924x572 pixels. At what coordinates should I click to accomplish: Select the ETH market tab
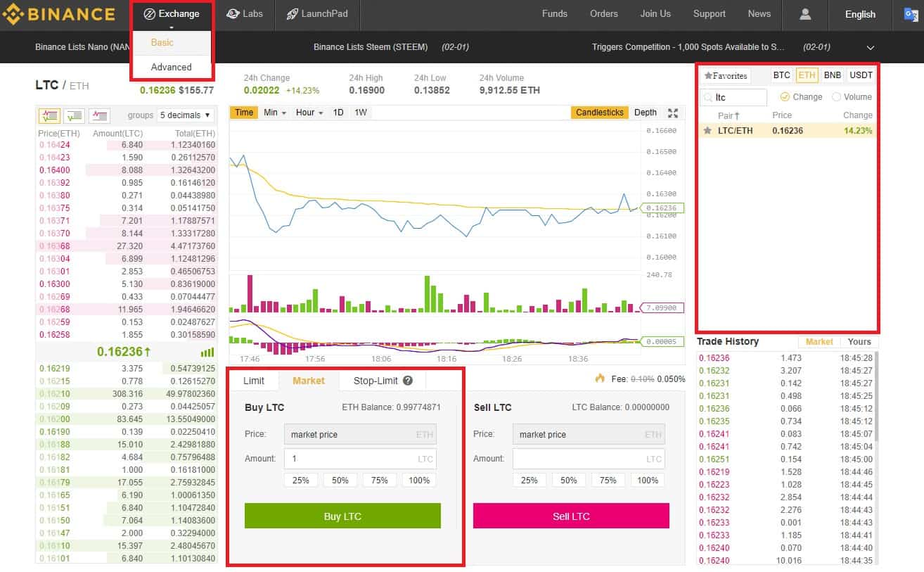coord(807,75)
